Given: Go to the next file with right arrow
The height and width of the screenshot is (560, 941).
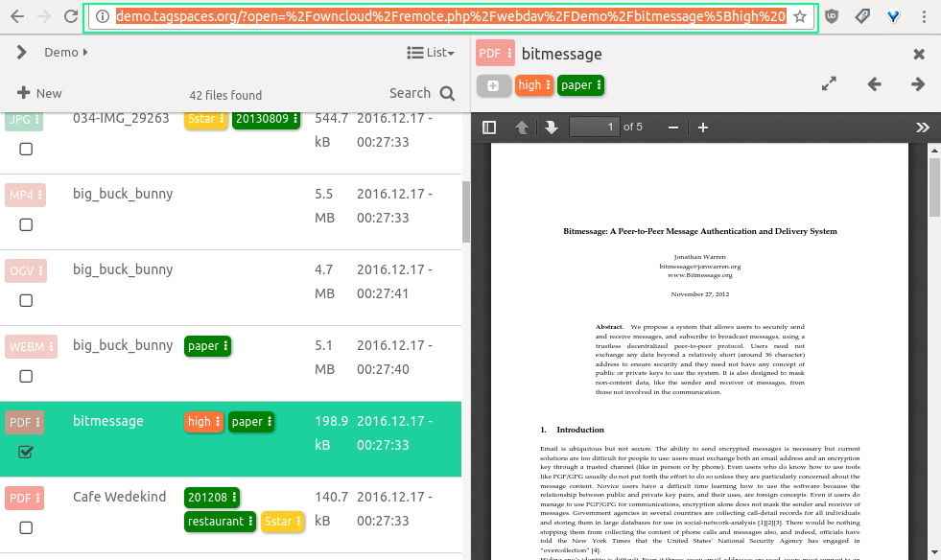Looking at the screenshot, I should tap(918, 84).
